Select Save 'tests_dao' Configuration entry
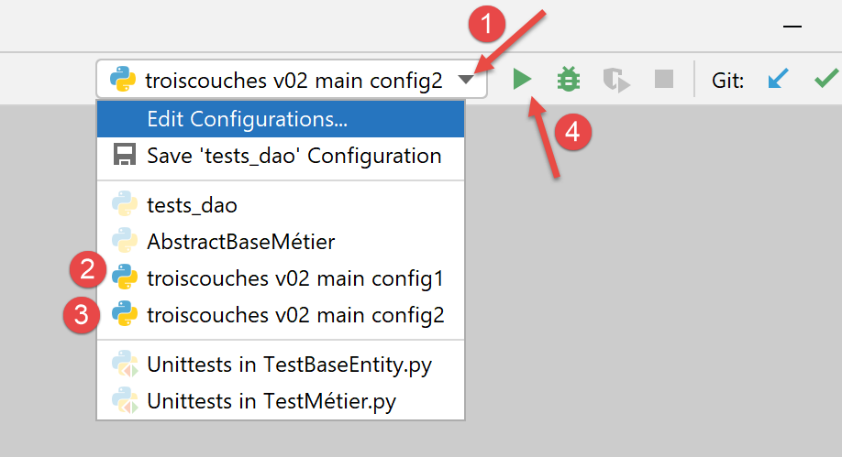 click(x=293, y=156)
